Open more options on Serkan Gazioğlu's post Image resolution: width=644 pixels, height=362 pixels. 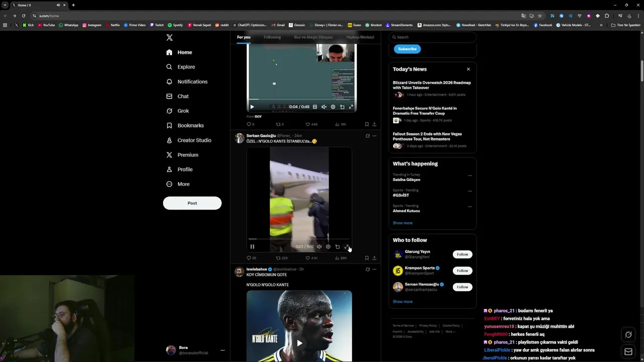[x=374, y=136]
